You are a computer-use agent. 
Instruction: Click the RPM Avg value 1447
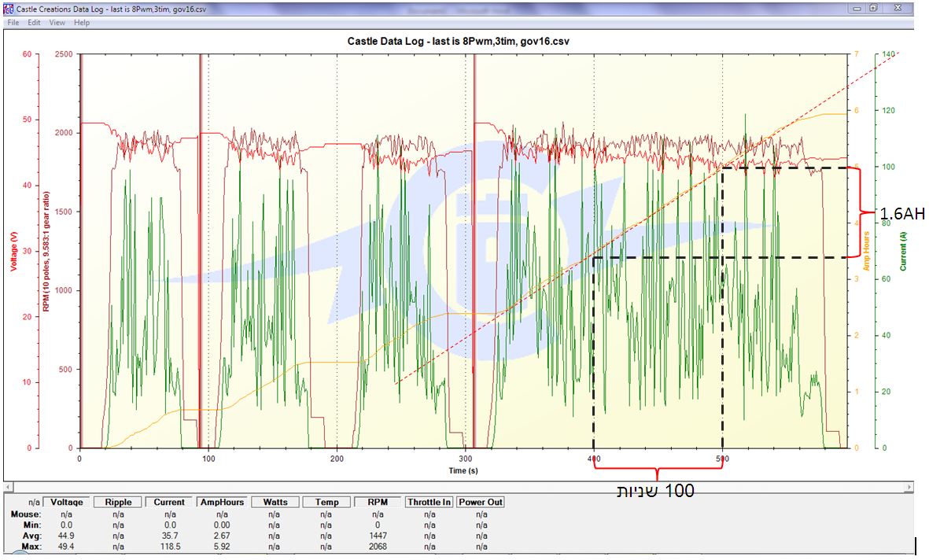click(378, 536)
